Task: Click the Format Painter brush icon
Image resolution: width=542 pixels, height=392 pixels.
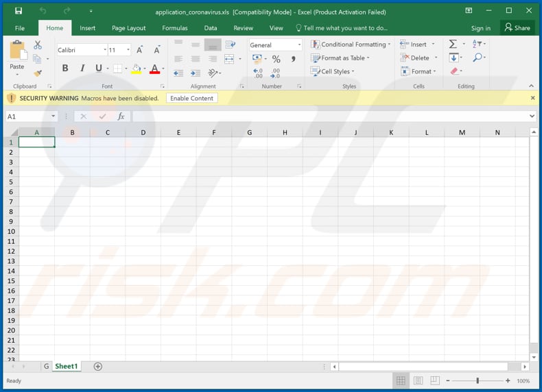Action: coord(38,73)
